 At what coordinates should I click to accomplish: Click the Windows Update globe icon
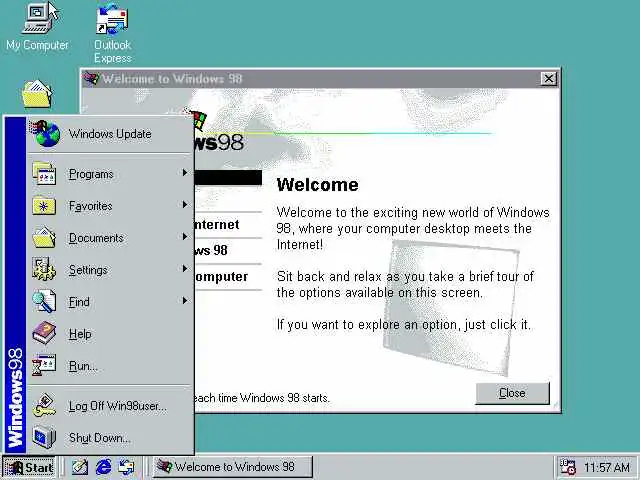click(46, 133)
